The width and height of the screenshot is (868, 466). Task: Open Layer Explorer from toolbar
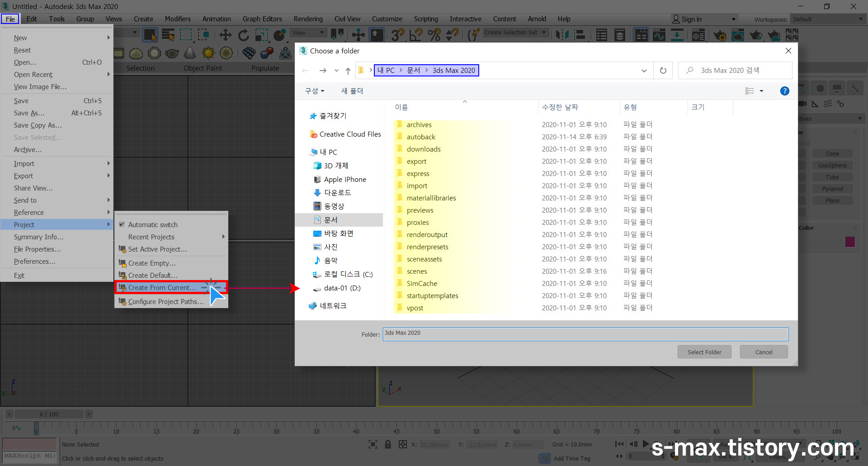[x=620, y=35]
